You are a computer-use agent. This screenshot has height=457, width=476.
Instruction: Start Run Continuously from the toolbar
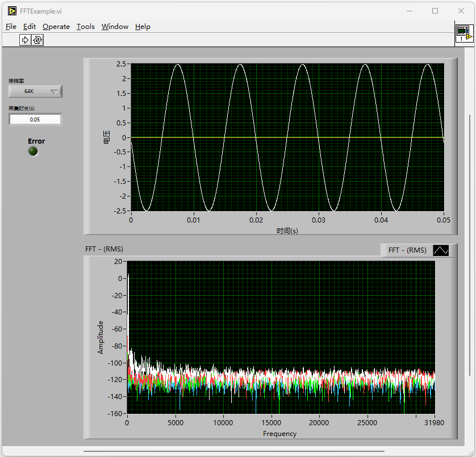pos(37,40)
